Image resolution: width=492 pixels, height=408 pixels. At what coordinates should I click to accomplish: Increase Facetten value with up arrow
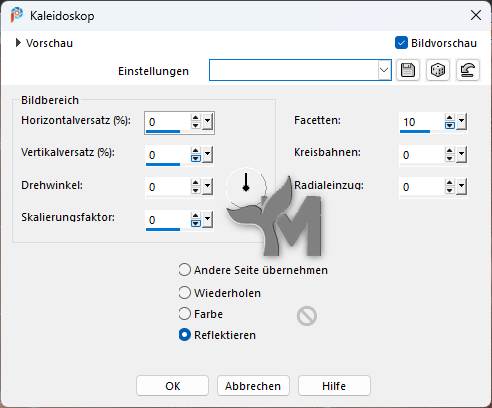pyautogui.click(x=449, y=118)
